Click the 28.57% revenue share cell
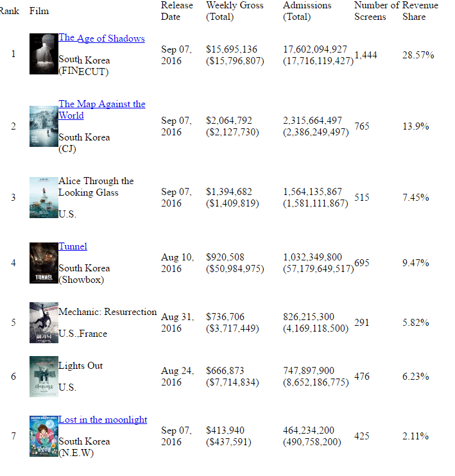The width and height of the screenshot is (455, 476). click(418, 55)
